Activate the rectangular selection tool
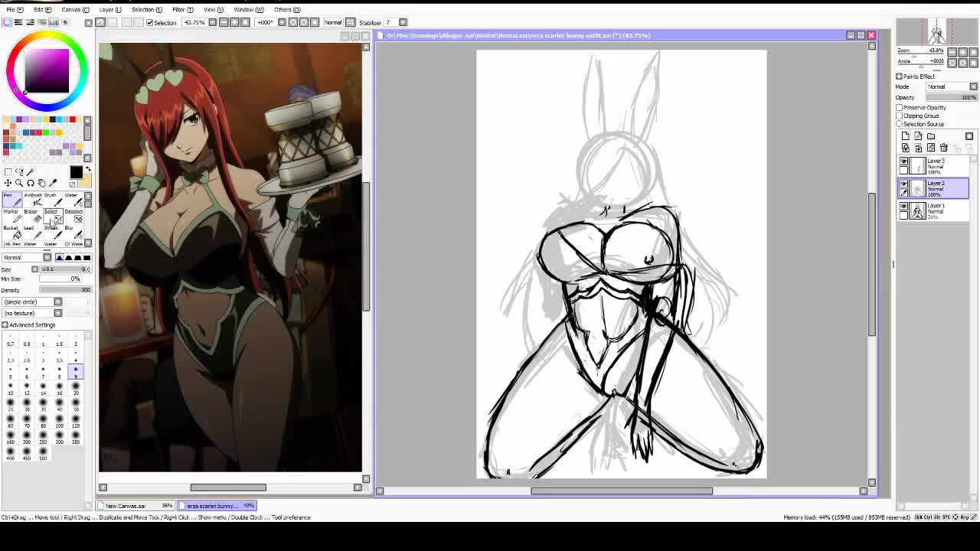Screen dimensions: 980x551 [8, 172]
